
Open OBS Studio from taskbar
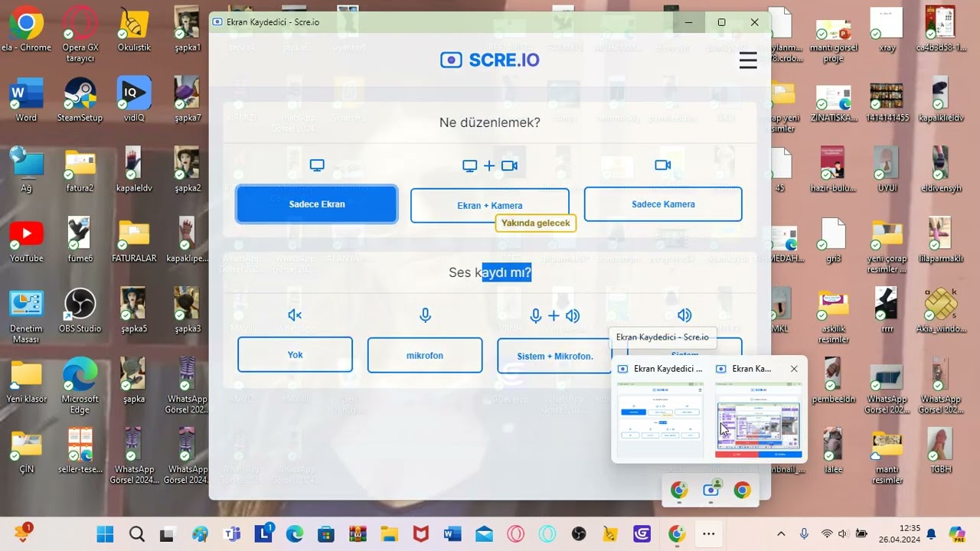point(579,534)
